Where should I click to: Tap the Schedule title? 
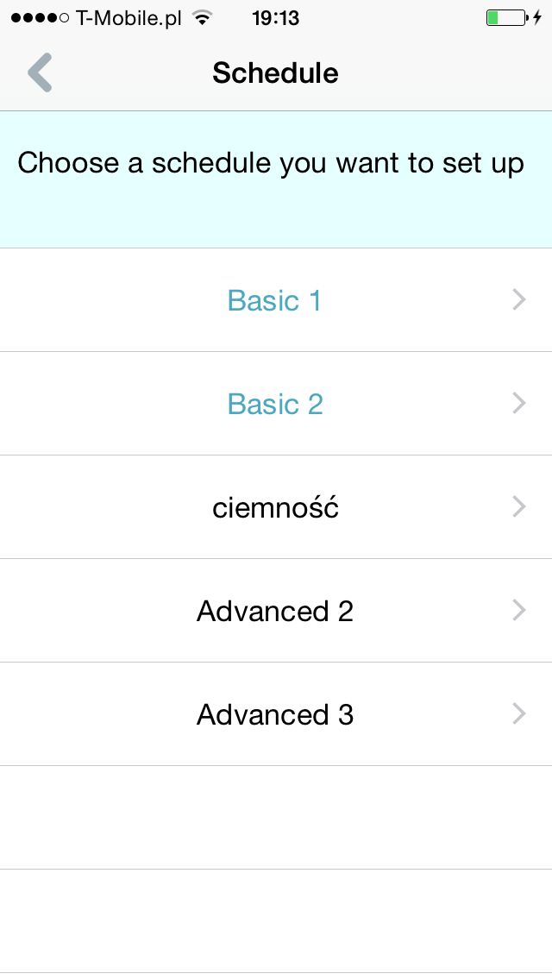(x=275, y=72)
